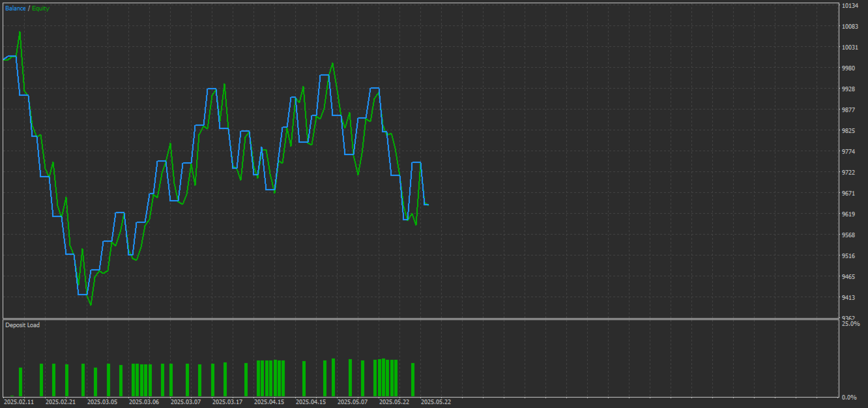Click the 2025.03.17 date label
The height and width of the screenshot is (408, 868).
pos(227,402)
